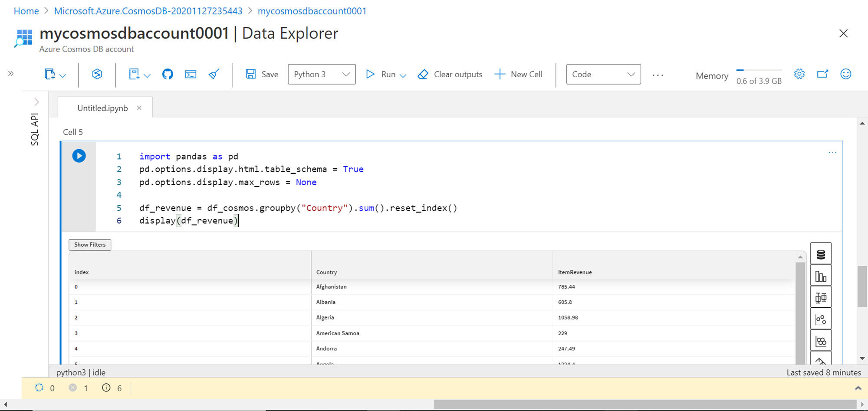868x411 pixels.
Task: Click the enable notebooks hexagon icon
Action: (97, 74)
